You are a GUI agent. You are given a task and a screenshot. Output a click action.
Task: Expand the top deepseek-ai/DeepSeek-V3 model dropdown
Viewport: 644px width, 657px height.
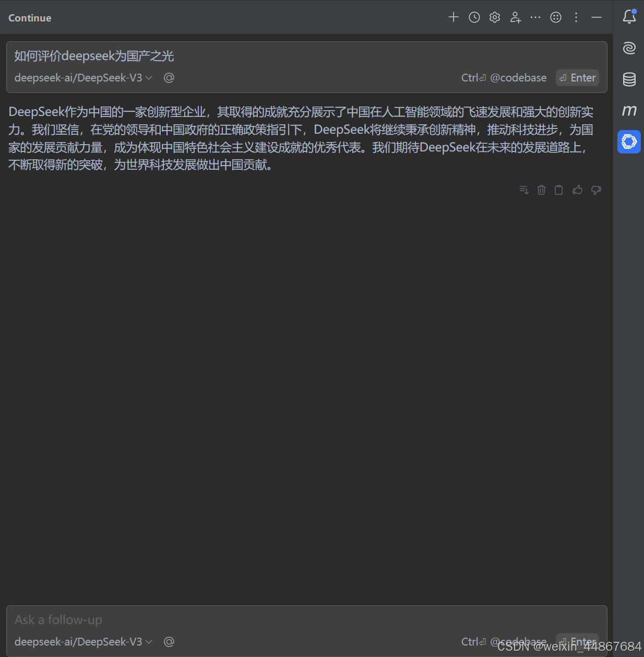[x=83, y=78]
